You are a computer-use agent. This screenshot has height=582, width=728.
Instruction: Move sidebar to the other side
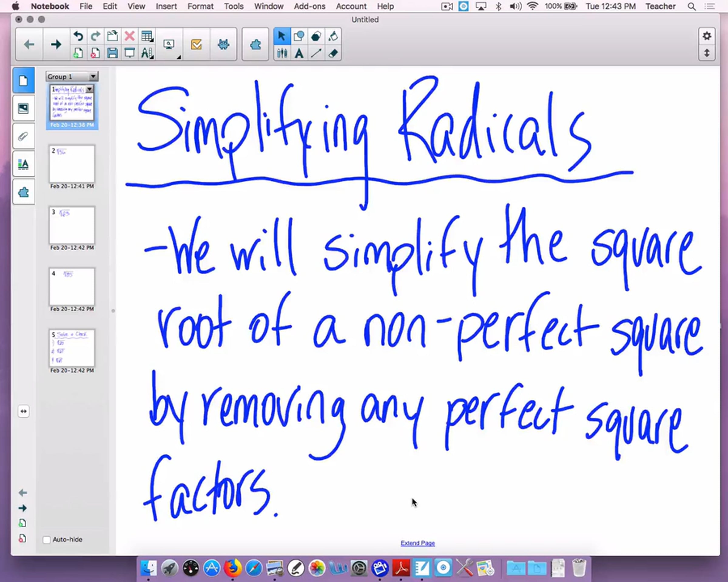[x=23, y=411]
